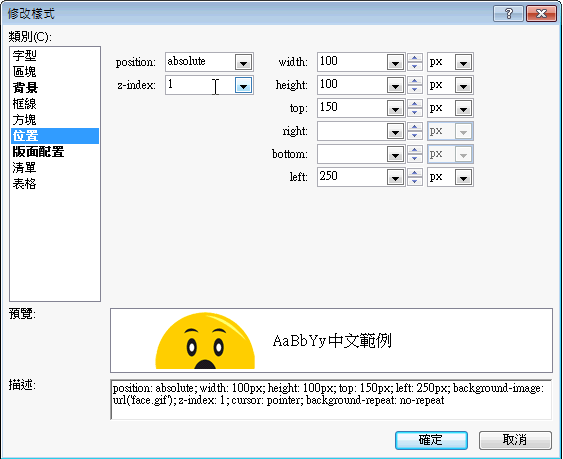The image size is (563, 459).
Task: Open the width unit px dropdown
Action: [x=463, y=62]
